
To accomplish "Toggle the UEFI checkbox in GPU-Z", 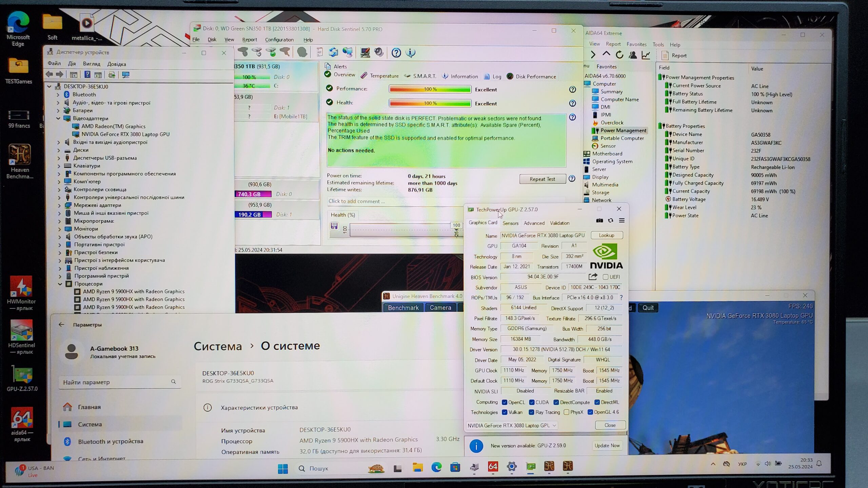I will (606, 277).
